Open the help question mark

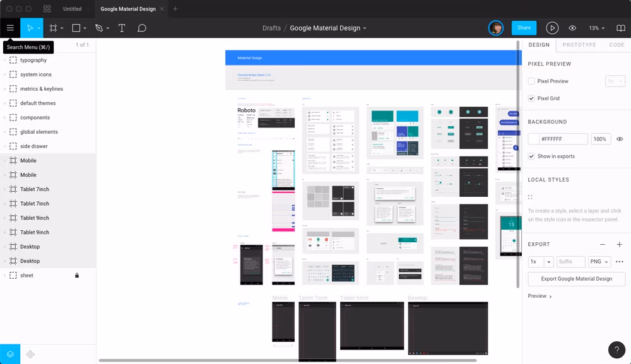616,350
